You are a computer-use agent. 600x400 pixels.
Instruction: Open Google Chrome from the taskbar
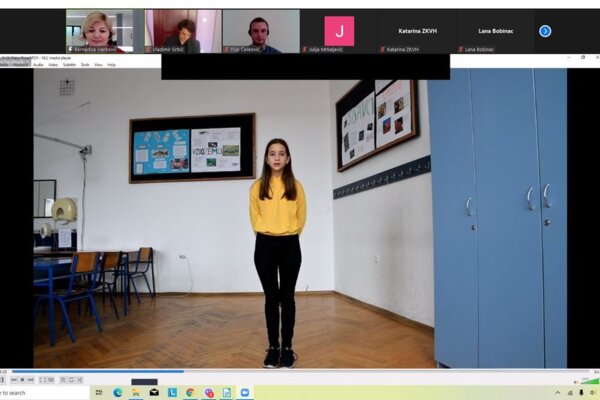click(x=190, y=393)
